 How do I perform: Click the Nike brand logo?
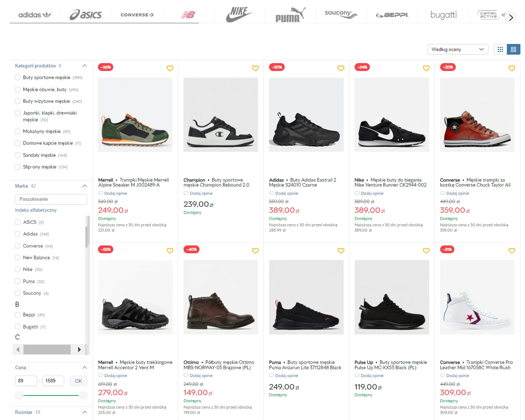pos(239,15)
